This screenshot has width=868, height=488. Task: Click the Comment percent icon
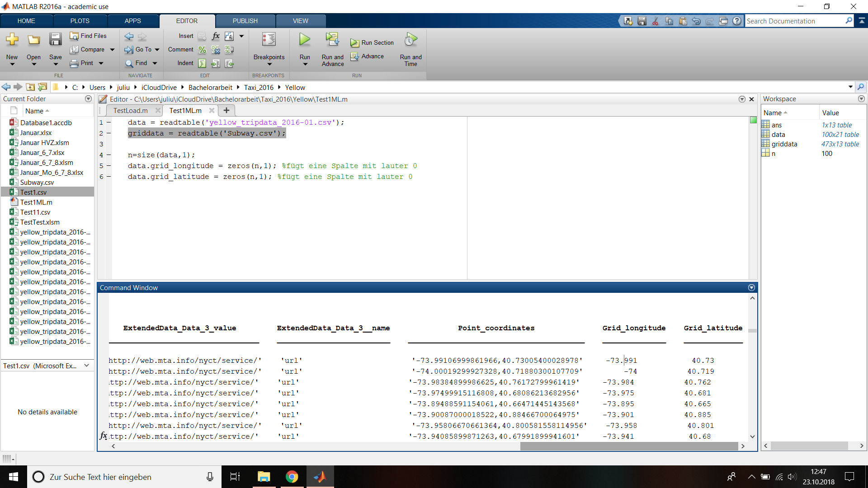[202, 50]
